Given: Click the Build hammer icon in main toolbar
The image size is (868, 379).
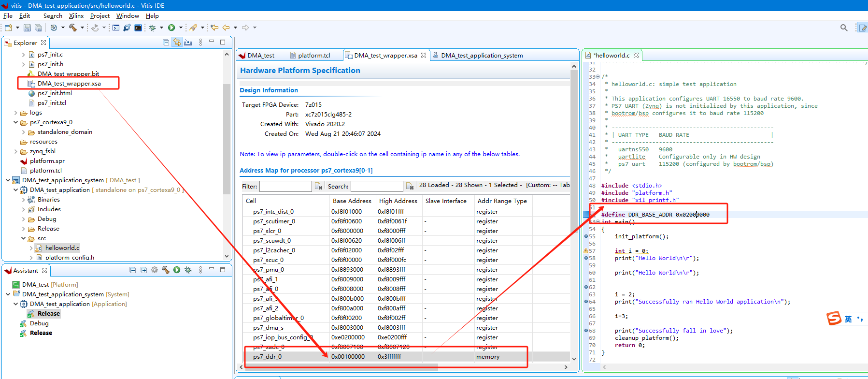Looking at the screenshot, I should (73, 28).
